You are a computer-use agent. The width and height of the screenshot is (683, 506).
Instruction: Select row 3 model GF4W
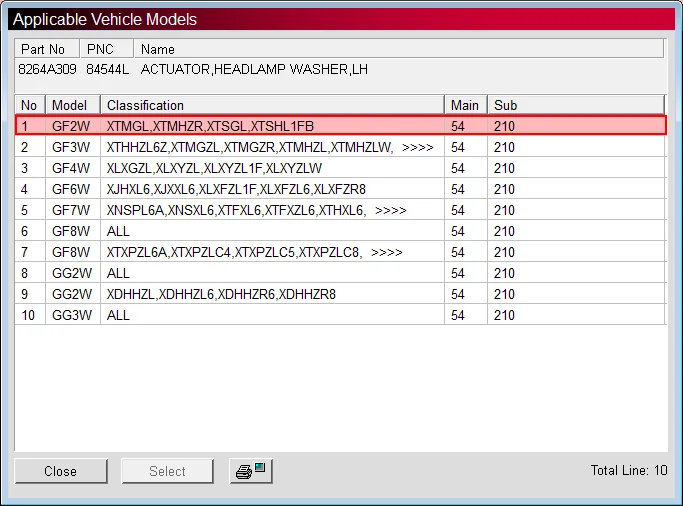coord(71,168)
